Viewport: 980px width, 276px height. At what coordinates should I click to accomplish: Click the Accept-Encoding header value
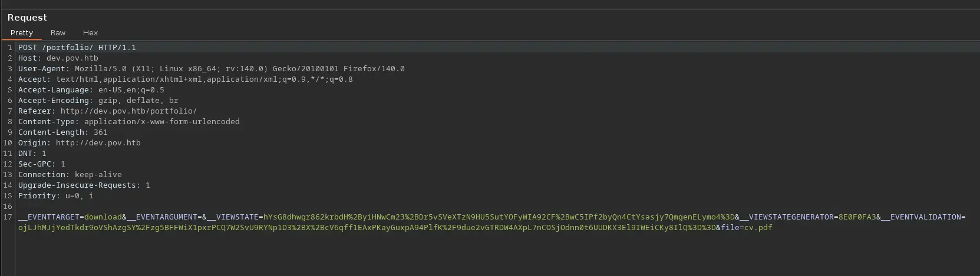(138, 101)
